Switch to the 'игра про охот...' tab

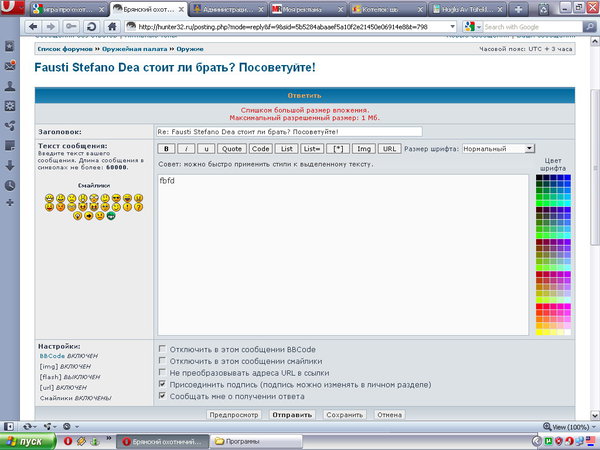pos(69,10)
